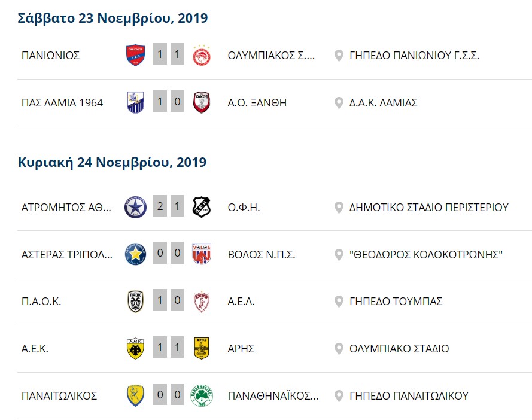Click the location pin beside ΓΗΠΕΔΟ ΤΟΥΜΠΑΣ
Viewport: 532px width, 420px height.
pyautogui.click(x=339, y=302)
